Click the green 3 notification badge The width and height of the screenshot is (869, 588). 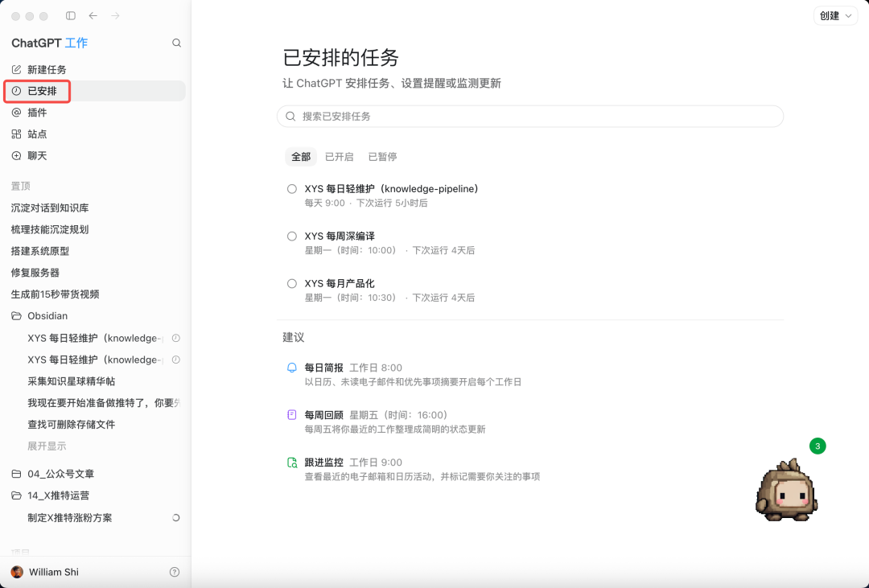click(818, 446)
